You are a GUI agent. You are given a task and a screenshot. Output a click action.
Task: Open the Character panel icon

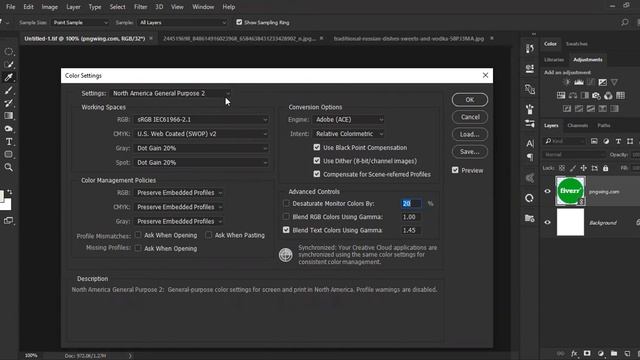(529, 143)
